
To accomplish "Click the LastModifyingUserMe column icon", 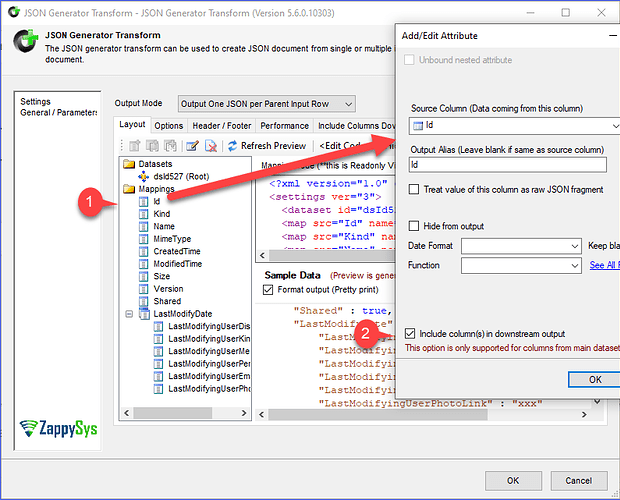I will pos(158,351).
